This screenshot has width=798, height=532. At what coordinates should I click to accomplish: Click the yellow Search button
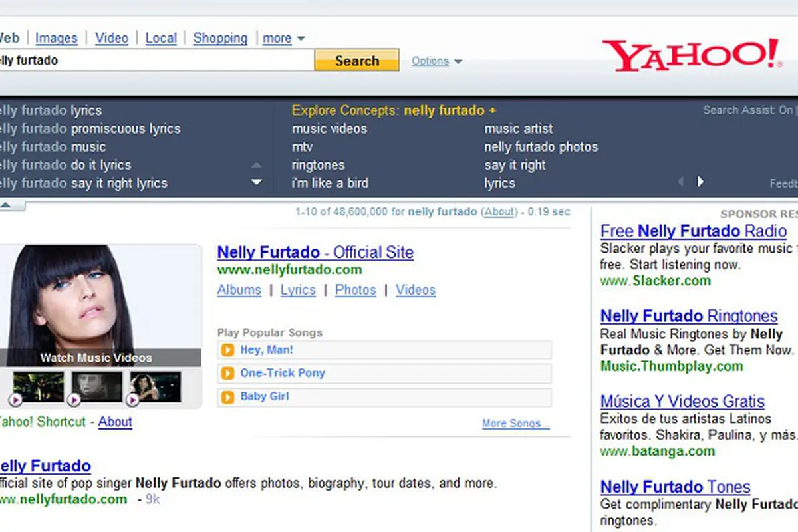pos(357,61)
